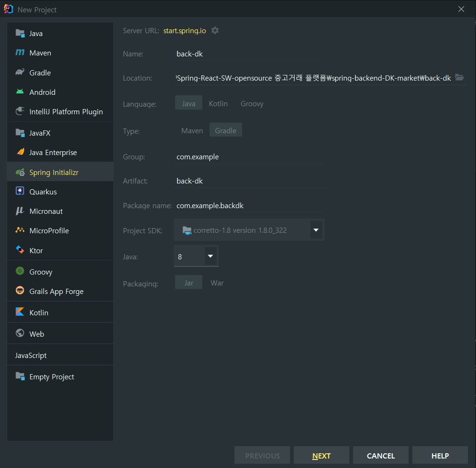Choose the JavaFX folder icon

[x=20, y=133]
